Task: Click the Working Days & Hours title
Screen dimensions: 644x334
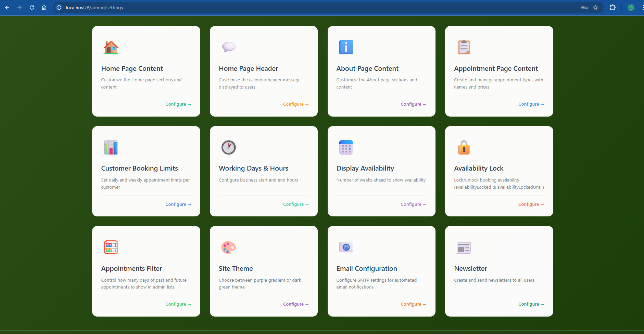Action: pyautogui.click(x=253, y=168)
